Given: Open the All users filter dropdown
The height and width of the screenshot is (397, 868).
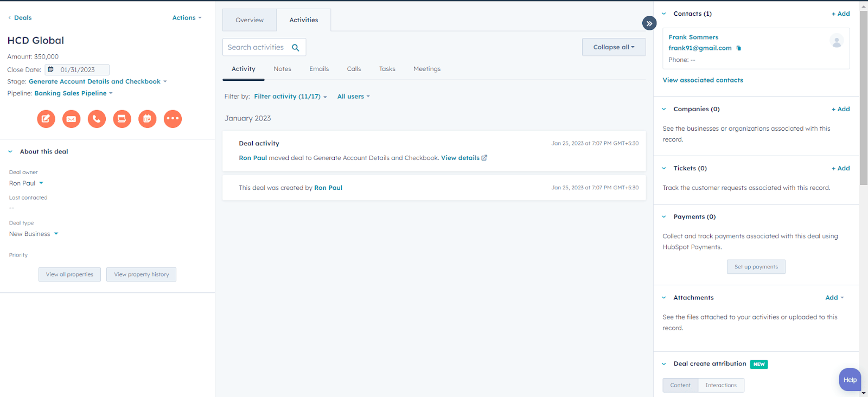Looking at the screenshot, I should point(354,97).
